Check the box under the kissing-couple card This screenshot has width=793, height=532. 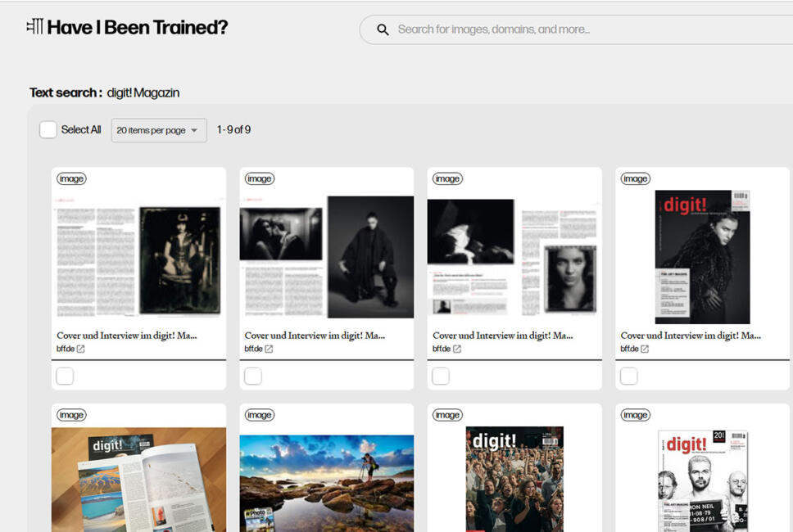click(253, 376)
